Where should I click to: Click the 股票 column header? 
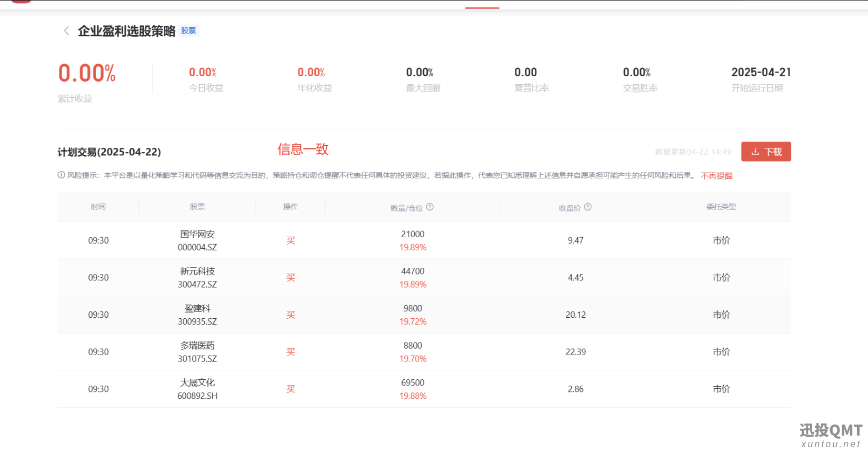coord(197,207)
